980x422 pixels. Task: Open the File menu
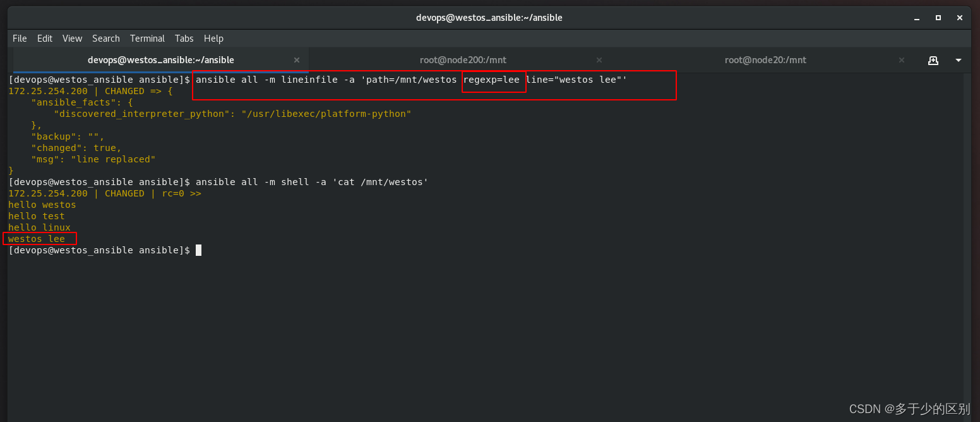pos(20,39)
